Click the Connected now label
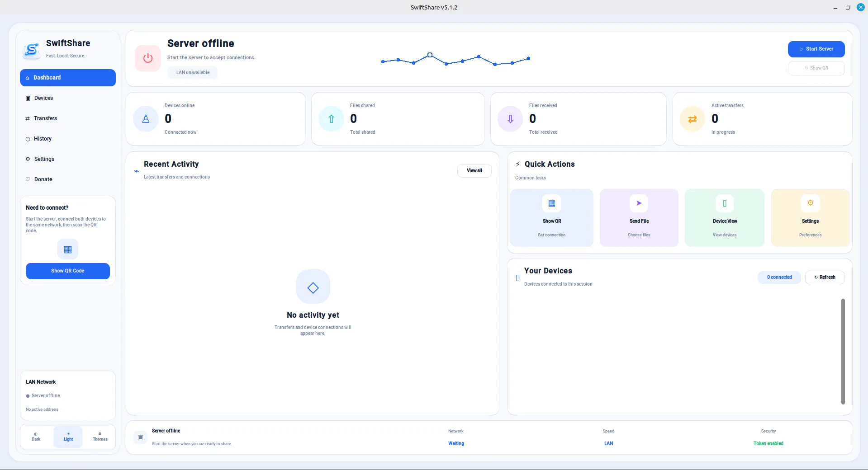868x470 pixels. coord(180,132)
